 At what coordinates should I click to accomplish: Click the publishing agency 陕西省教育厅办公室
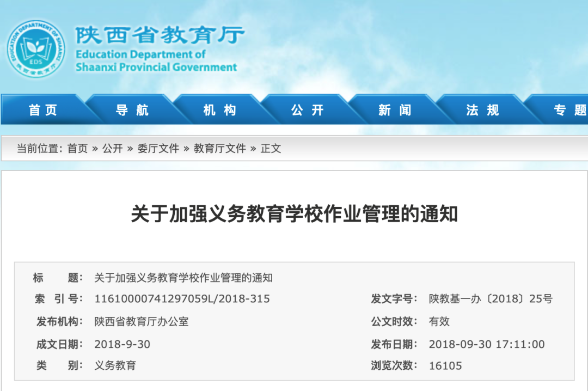click(142, 321)
